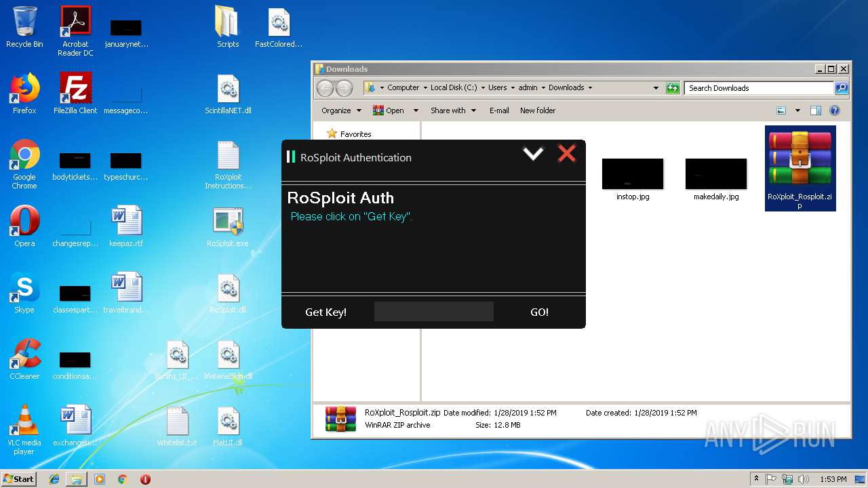Select Downloads in the address breadcrumb

[x=566, y=87]
